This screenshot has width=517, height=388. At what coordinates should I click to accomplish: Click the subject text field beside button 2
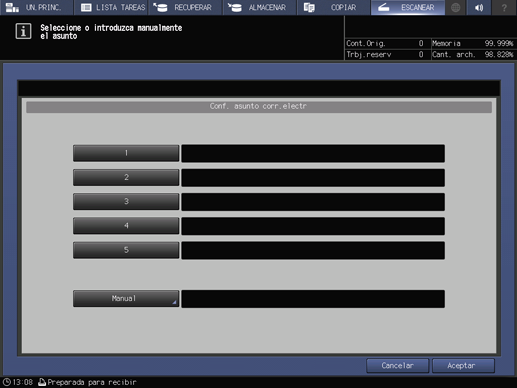click(x=313, y=178)
